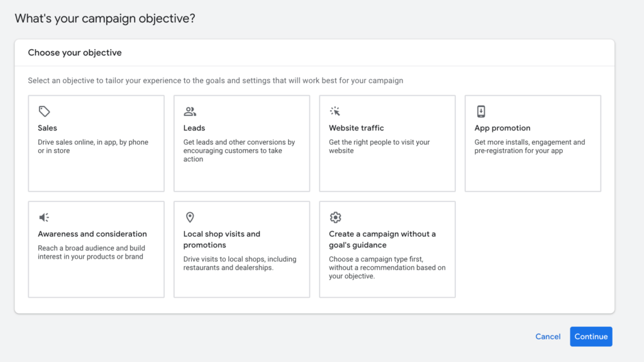The height and width of the screenshot is (362, 644).
Task: Click the gear icon for no-goal campaign
Action: click(336, 217)
